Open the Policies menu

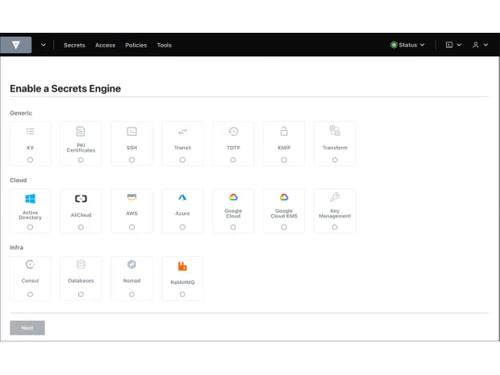136,45
